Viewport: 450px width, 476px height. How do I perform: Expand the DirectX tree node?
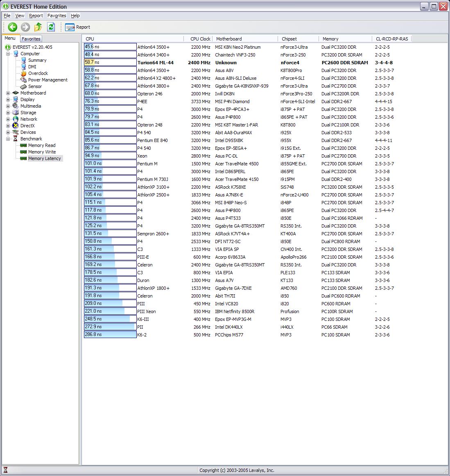8,126
